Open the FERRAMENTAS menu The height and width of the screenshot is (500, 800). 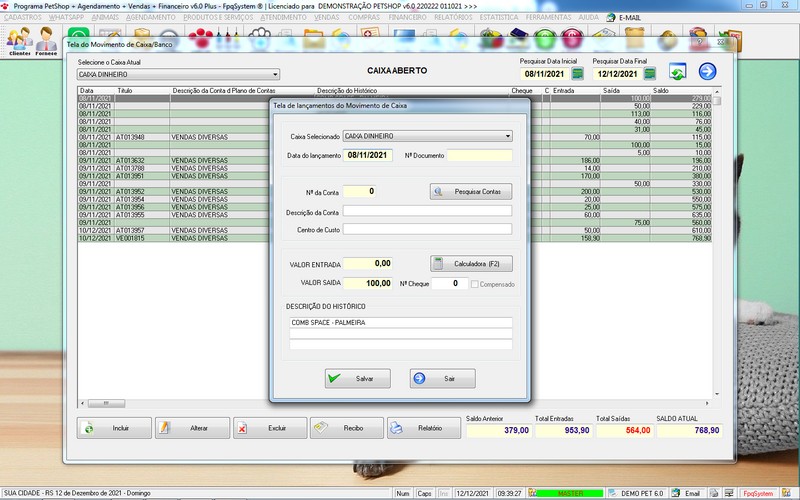coord(548,17)
